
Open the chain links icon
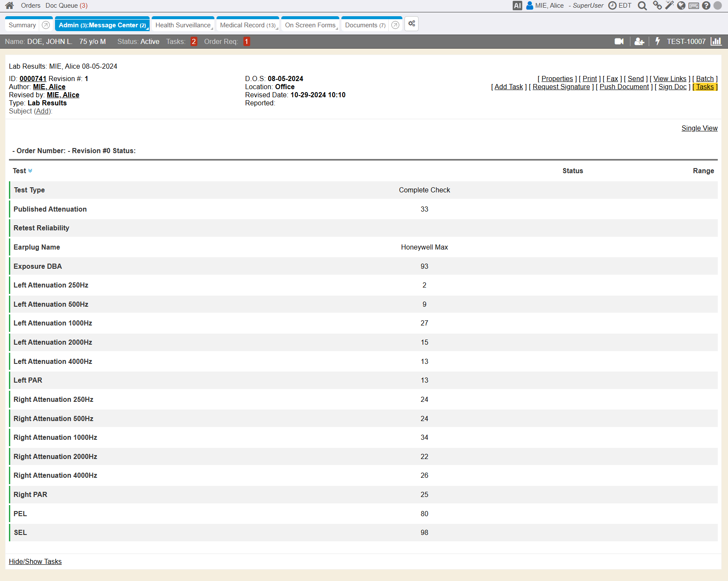coord(657,6)
